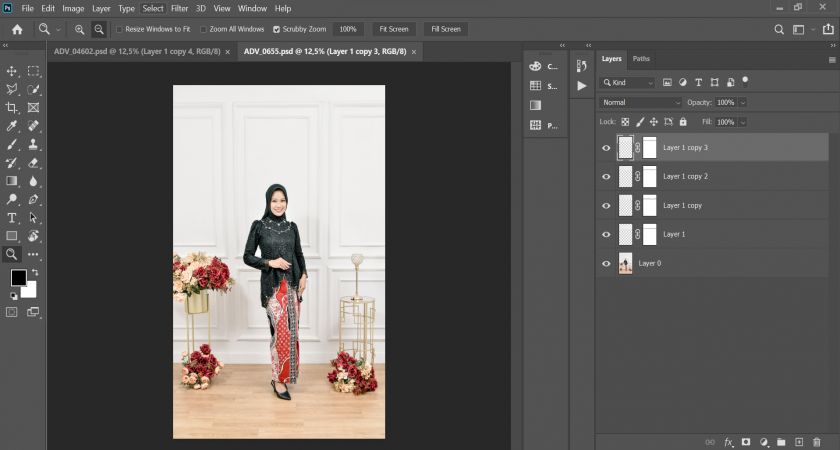Activate the Horizontal Type tool
Viewport: 840px width, 450px height.
(12, 217)
